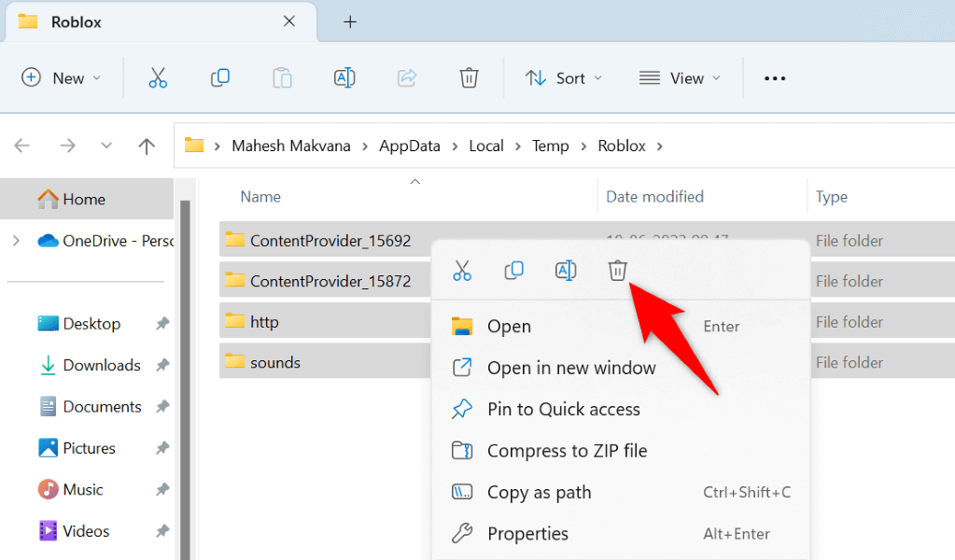Select the Copy icon in the toolbar
The image size is (955, 560).
[219, 77]
